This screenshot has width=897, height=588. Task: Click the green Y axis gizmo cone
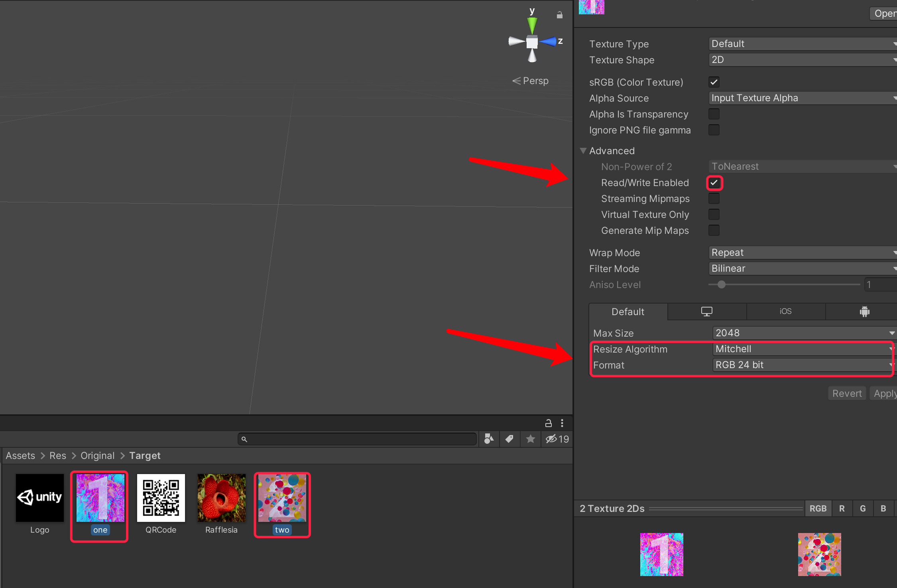532,26
